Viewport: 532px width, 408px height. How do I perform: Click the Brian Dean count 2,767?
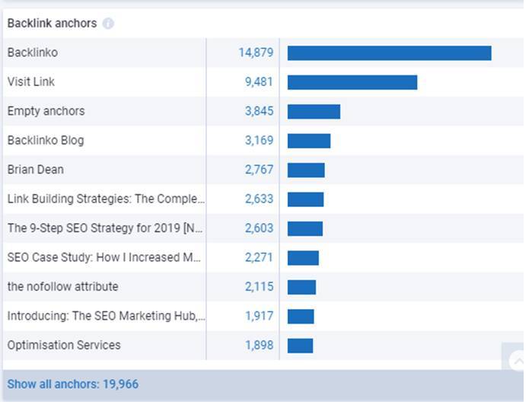258,170
